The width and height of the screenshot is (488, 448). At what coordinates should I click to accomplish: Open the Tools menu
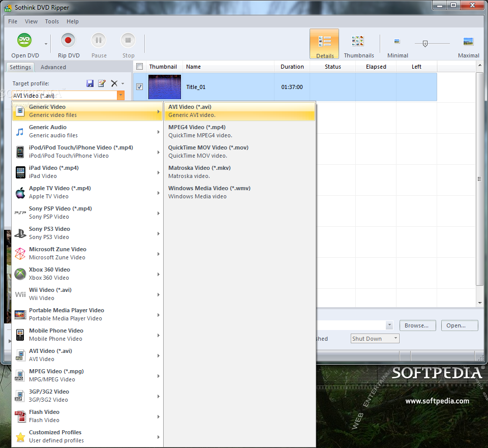click(x=52, y=21)
